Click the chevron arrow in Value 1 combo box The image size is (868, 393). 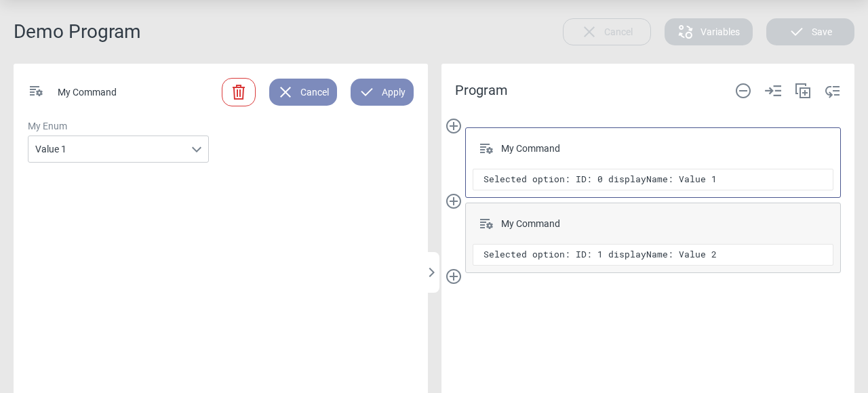pyautogui.click(x=197, y=149)
